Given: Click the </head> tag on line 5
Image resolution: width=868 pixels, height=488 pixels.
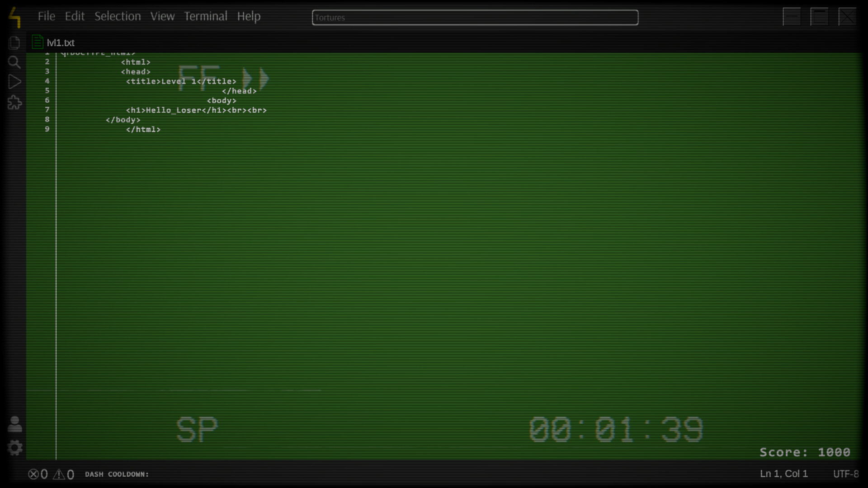Looking at the screenshot, I should pos(239,91).
